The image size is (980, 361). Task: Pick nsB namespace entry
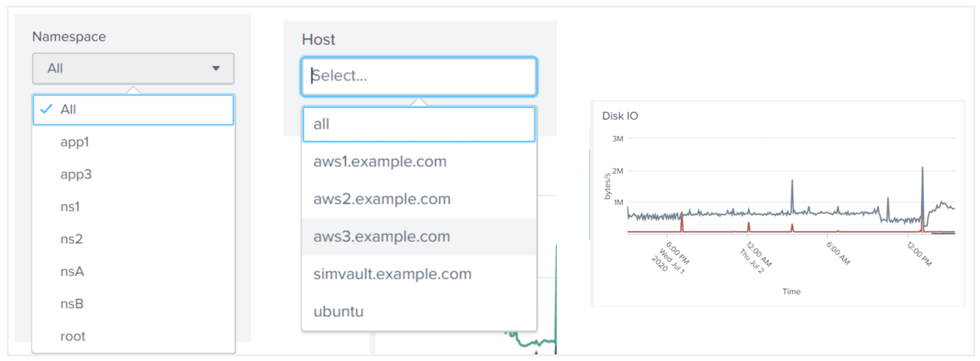[x=72, y=304]
